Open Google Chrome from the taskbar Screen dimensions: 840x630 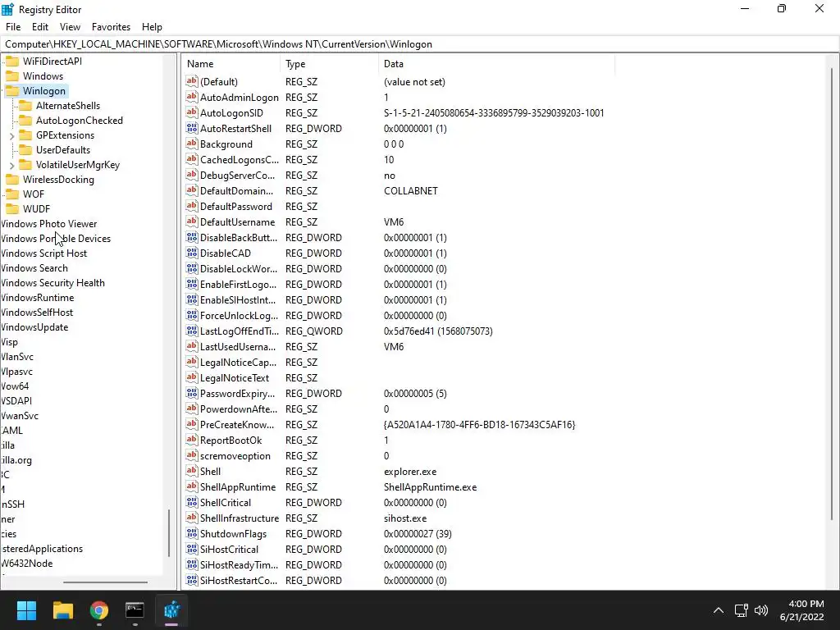pyautogui.click(x=99, y=609)
